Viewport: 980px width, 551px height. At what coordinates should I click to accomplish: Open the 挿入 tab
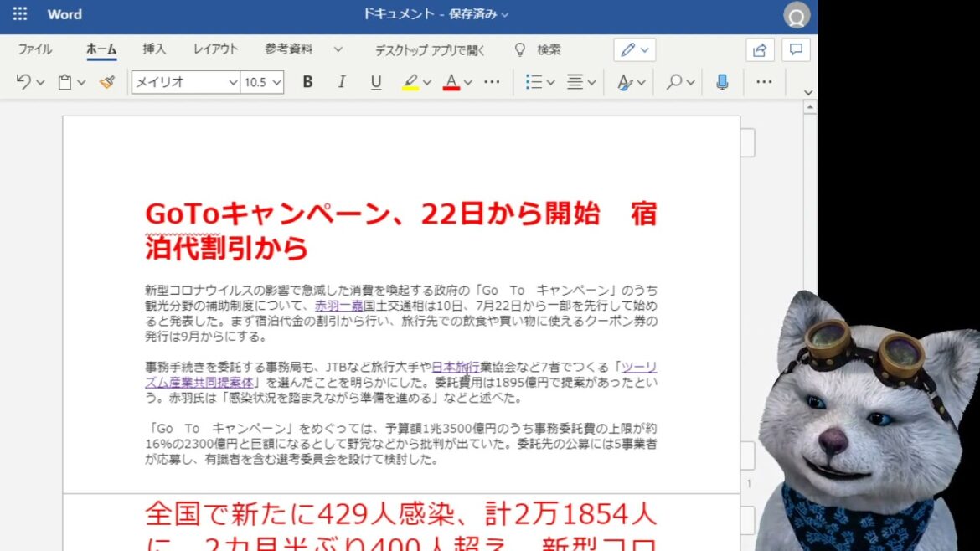tap(154, 49)
